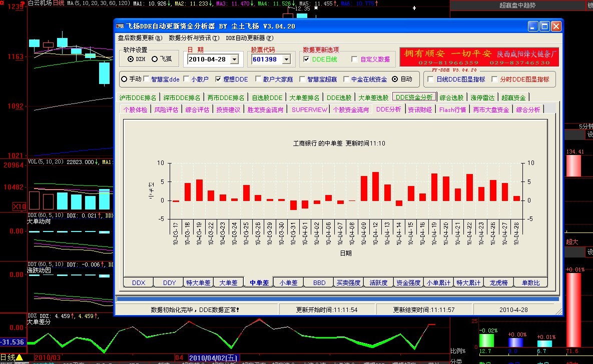Open the 资金强度 chart tab
Image resolution: width=593 pixels, height=364 pixels.
[408, 282]
